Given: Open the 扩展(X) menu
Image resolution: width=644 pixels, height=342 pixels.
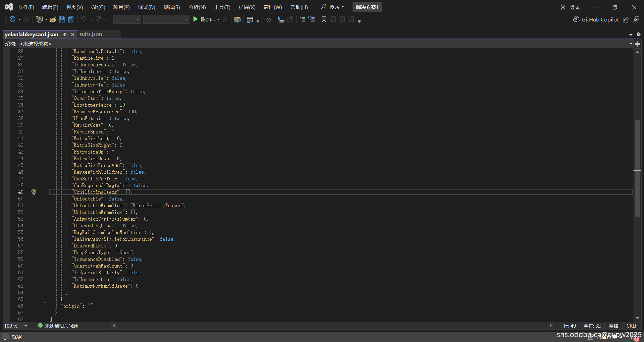Looking at the screenshot, I should point(247,7).
